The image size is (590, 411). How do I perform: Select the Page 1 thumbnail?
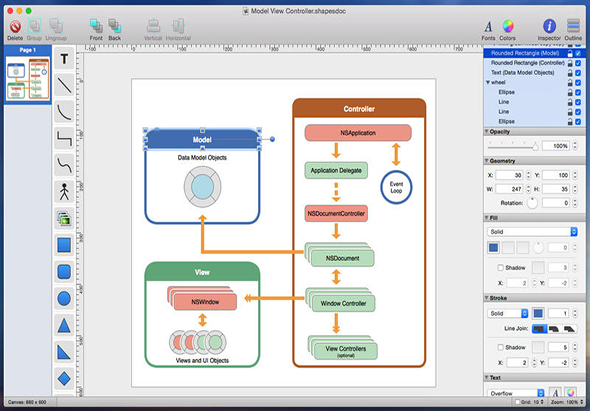coord(28,78)
